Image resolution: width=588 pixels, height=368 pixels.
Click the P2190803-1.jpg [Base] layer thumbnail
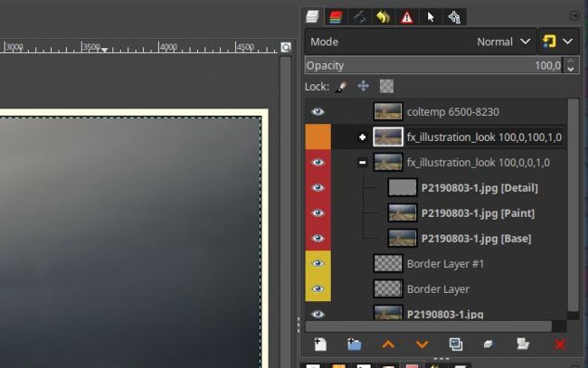401,239
